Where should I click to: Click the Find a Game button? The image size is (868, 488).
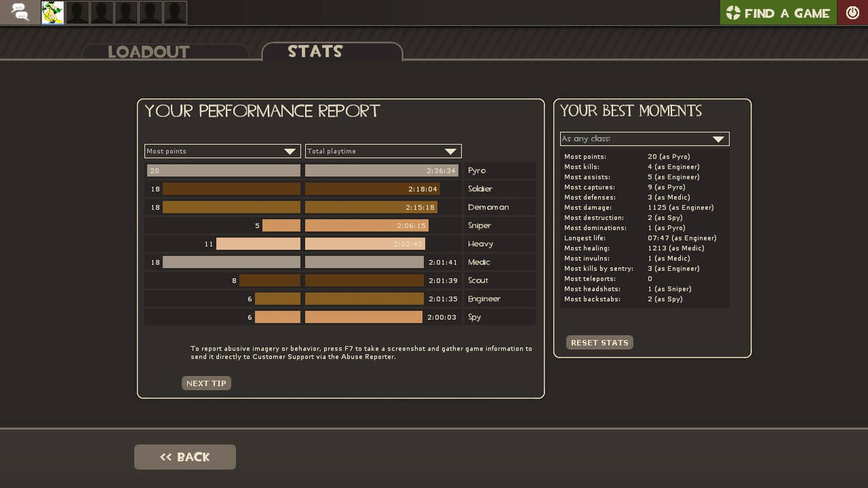[x=778, y=12]
